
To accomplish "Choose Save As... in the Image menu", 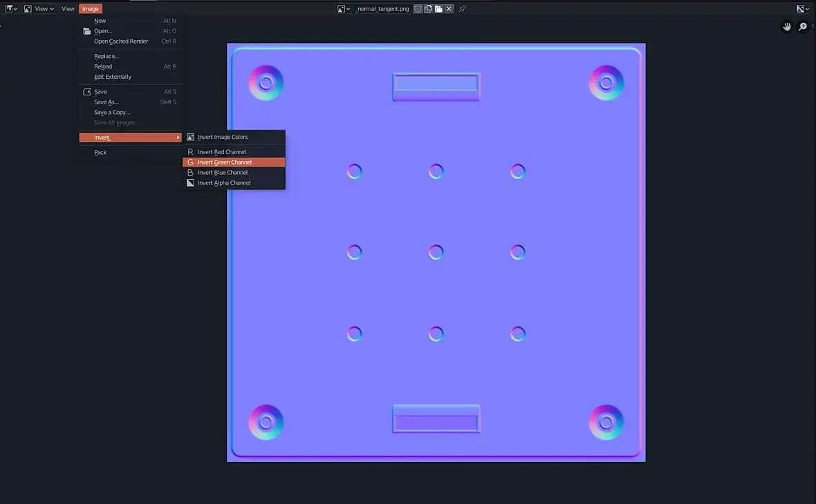I will pyautogui.click(x=130, y=102).
